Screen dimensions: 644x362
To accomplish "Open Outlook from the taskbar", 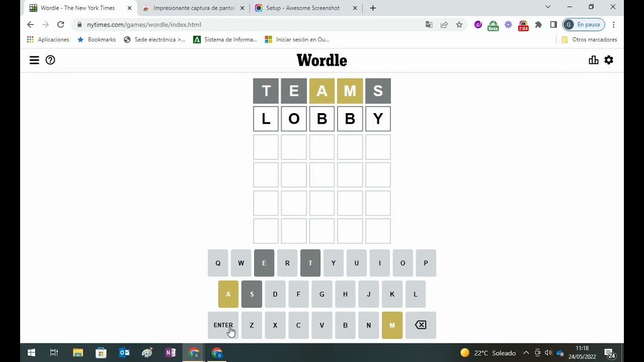I will (124, 353).
